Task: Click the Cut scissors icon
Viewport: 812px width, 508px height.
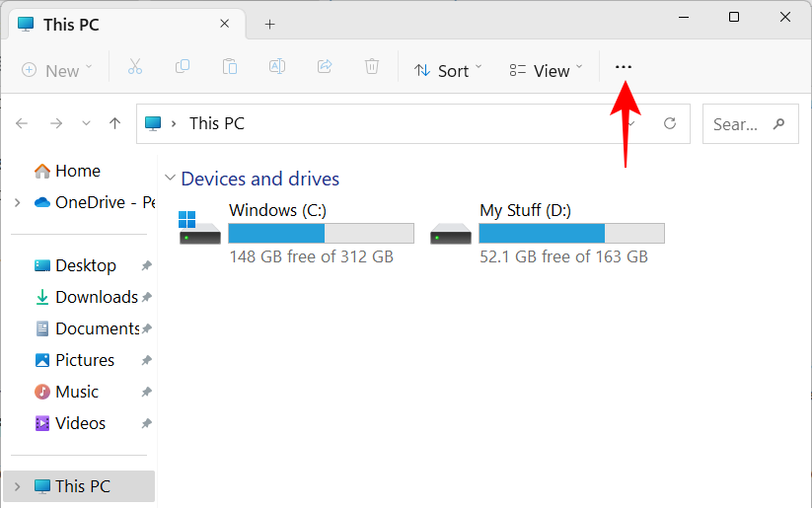Action: coord(135,67)
